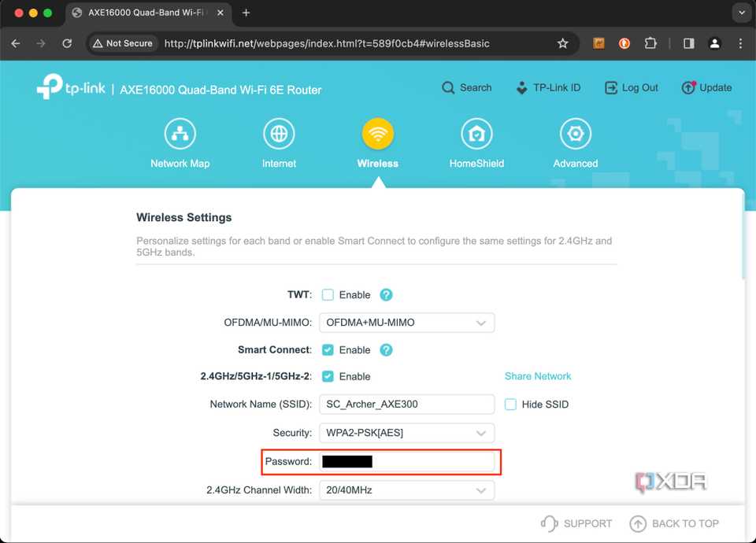Disable the Smart Connect checkbox
This screenshot has width=756, height=543.
click(x=327, y=349)
